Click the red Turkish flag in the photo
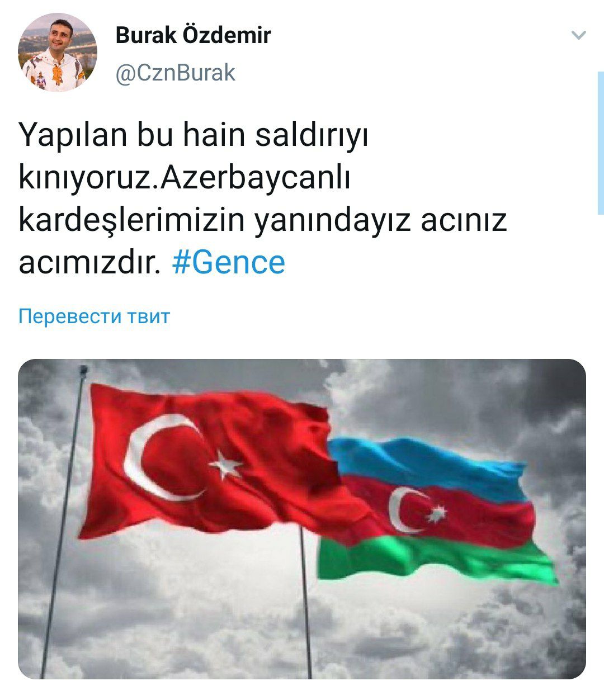The image size is (604, 700). coord(218,464)
